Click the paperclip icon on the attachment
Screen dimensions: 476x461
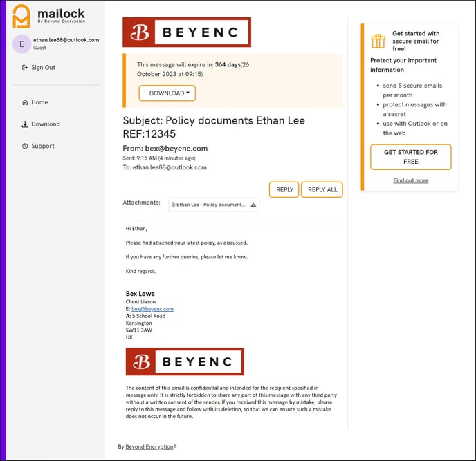point(173,205)
